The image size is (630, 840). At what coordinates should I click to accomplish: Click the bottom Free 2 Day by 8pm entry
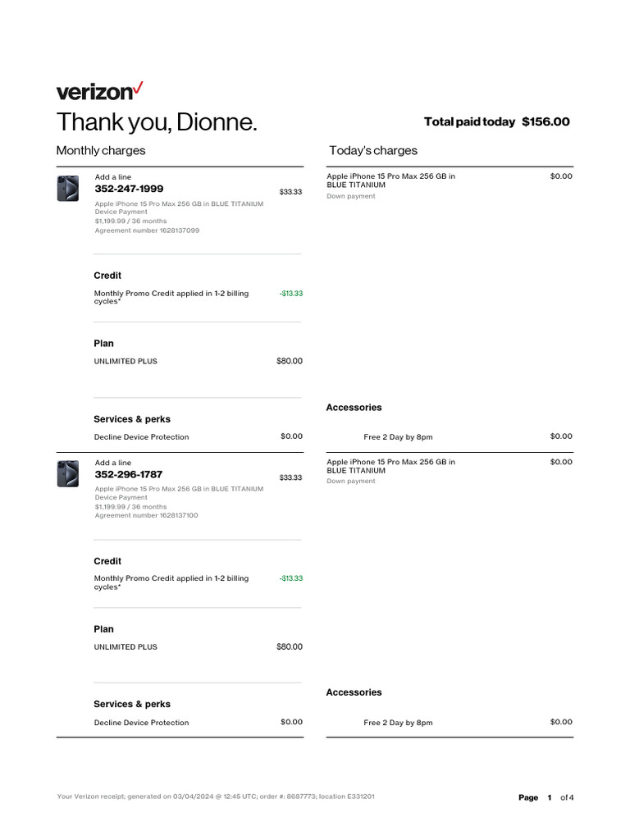click(398, 723)
